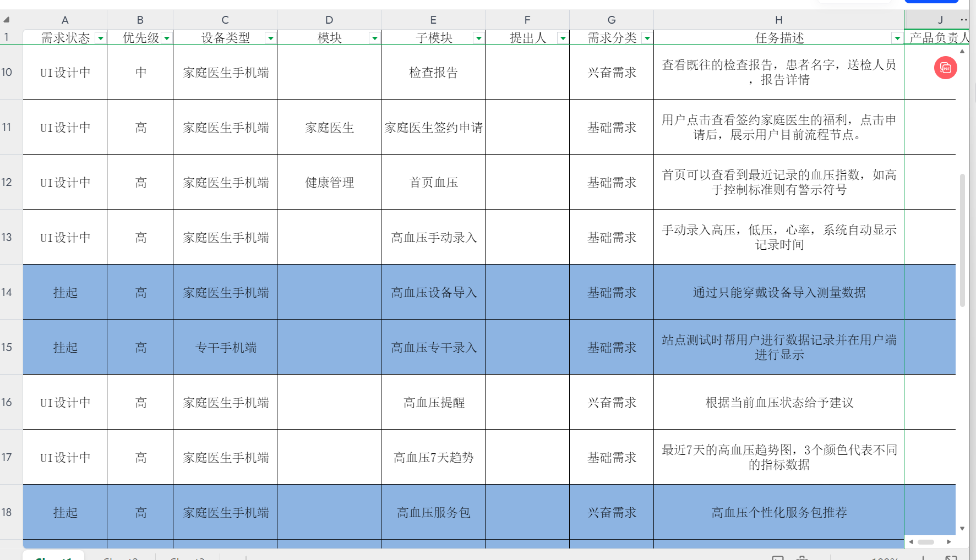Open the 任务描述 filter dropdown
The height and width of the screenshot is (560, 976).
[897, 38]
